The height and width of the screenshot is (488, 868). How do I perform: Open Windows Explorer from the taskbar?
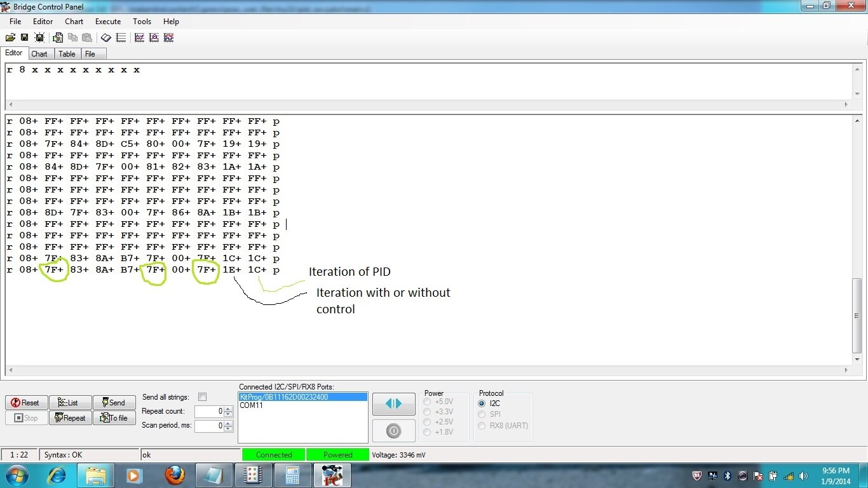point(96,475)
